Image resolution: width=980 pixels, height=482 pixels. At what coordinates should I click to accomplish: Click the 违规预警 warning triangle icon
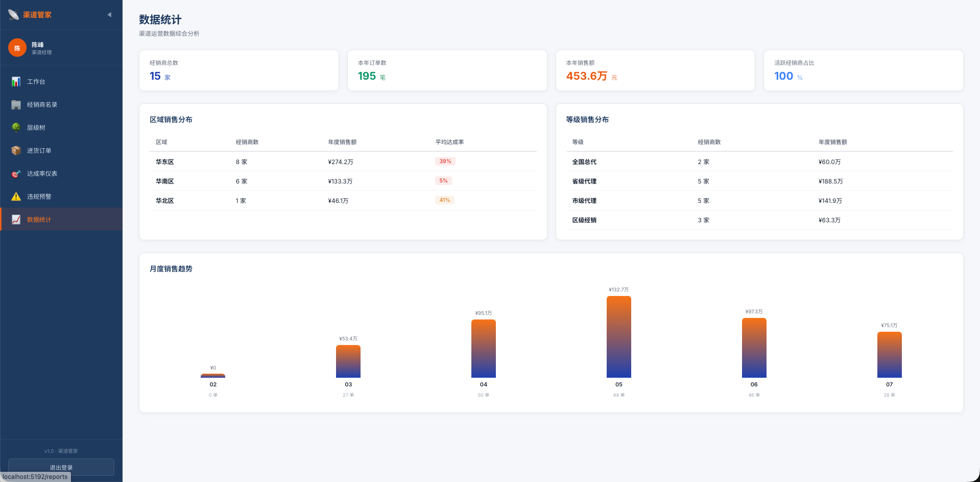(16, 197)
